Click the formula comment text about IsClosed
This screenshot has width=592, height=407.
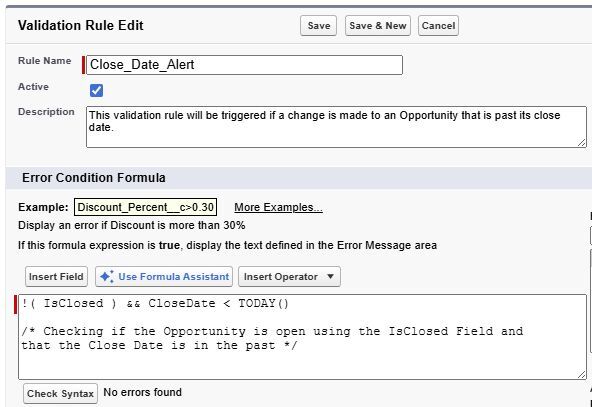click(272, 338)
